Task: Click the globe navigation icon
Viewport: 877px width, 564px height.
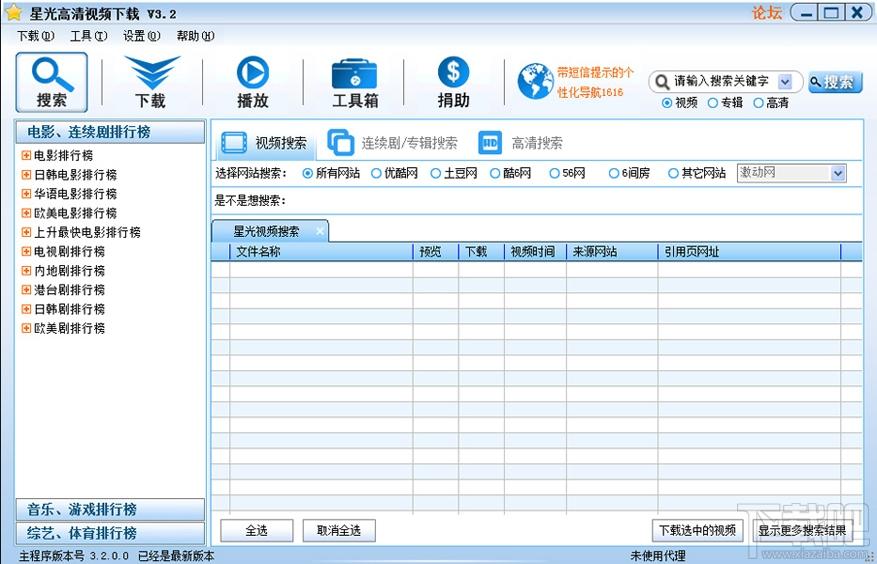Action: click(535, 81)
